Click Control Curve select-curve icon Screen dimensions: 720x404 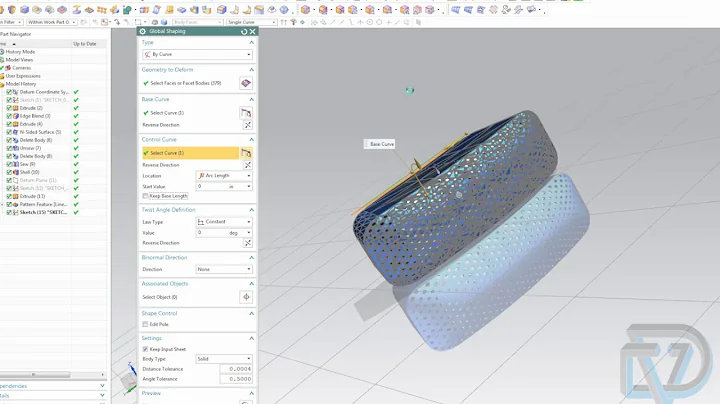246,153
